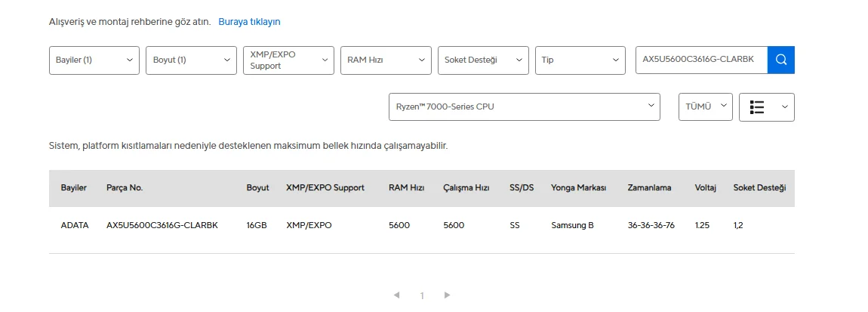The height and width of the screenshot is (312, 868).
Task: Go to previous page arrow
Action: [397, 295]
